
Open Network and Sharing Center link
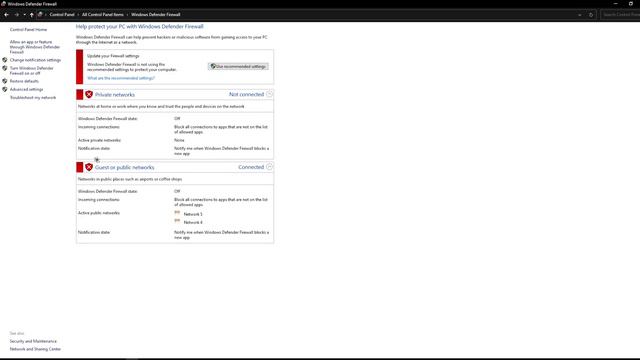click(x=36, y=349)
